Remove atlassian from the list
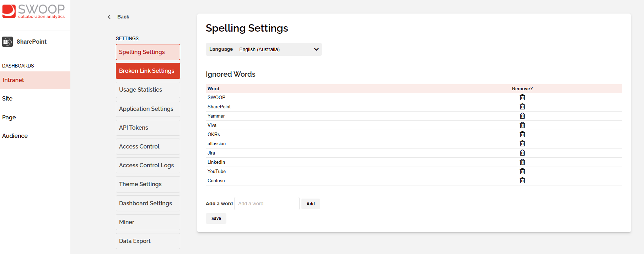This screenshot has width=644, height=254. pyautogui.click(x=522, y=144)
